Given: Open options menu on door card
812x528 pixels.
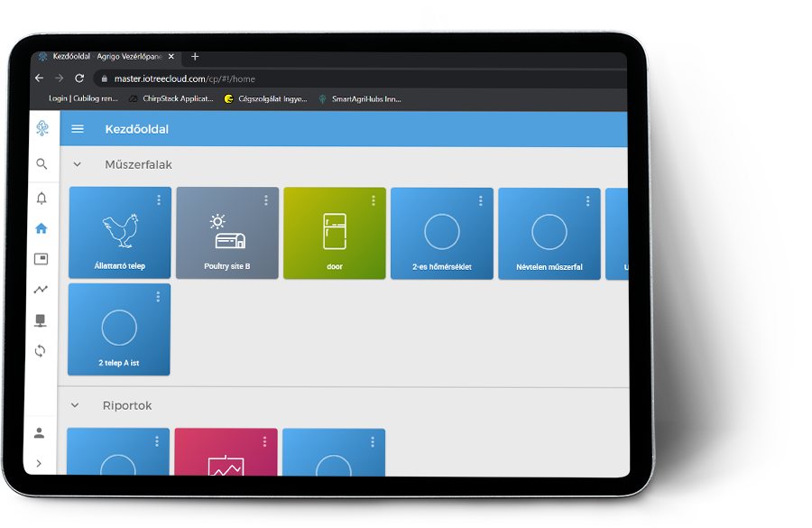Looking at the screenshot, I should [374, 200].
